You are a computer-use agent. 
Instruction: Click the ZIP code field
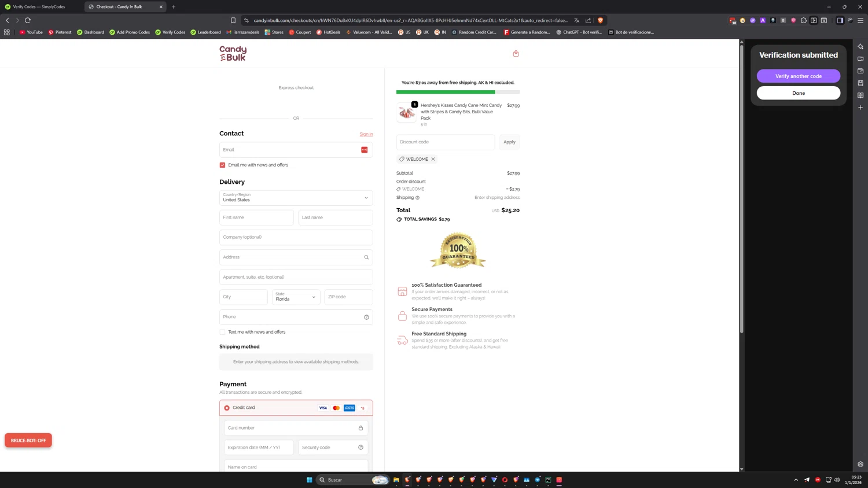point(348,297)
